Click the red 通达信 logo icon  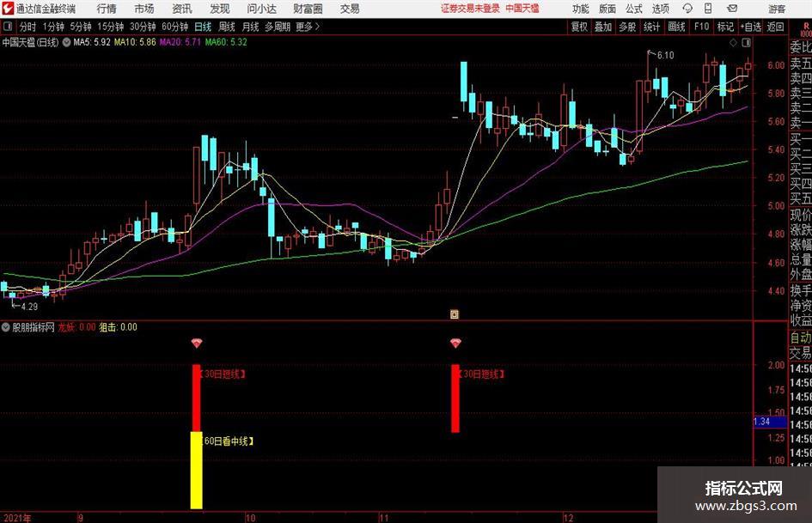[8, 9]
